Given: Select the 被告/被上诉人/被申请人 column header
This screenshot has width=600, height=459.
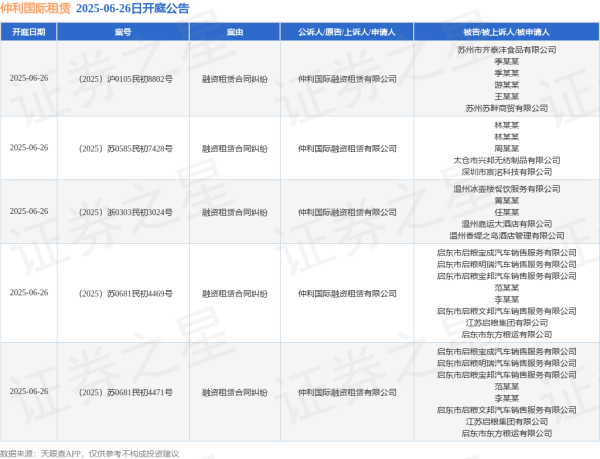Looking at the screenshot, I should click(x=507, y=32).
